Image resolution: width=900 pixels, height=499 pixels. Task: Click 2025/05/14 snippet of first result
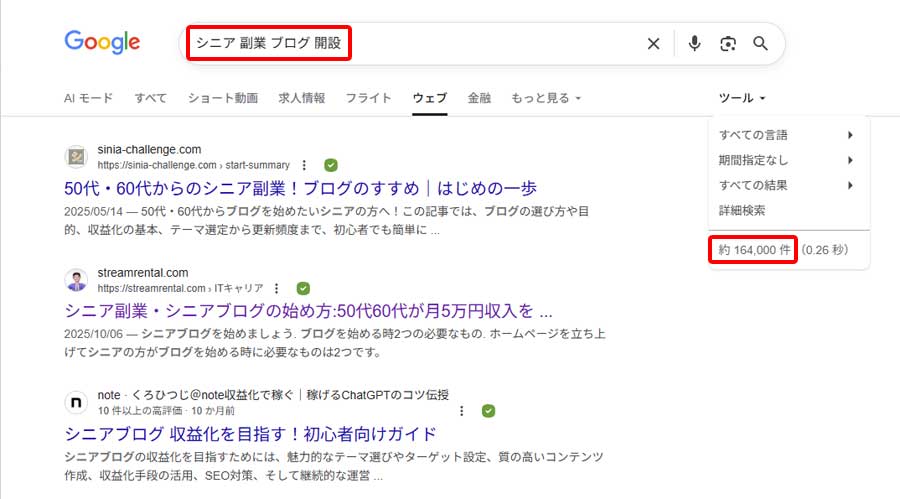327,221
